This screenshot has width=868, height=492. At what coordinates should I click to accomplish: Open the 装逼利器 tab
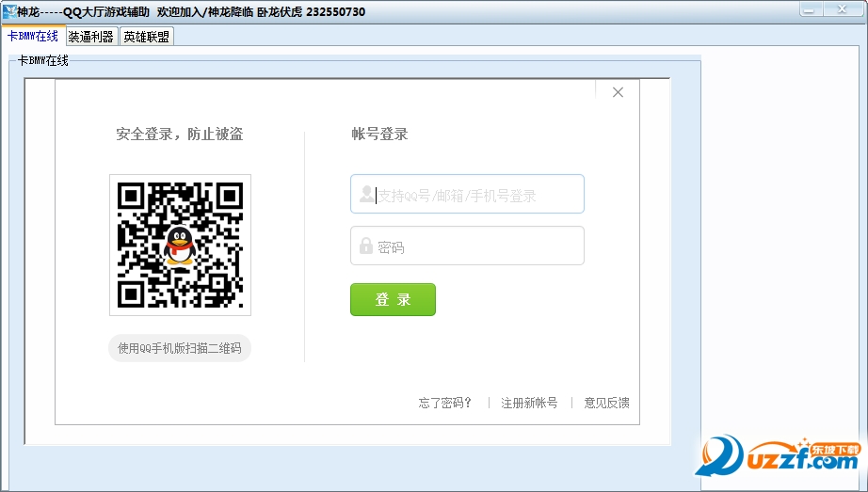91,37
